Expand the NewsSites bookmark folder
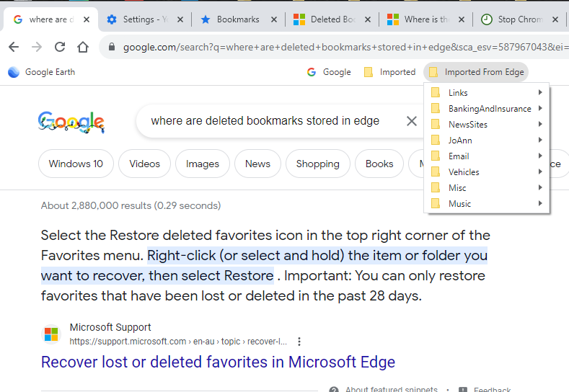 (486, 125)
